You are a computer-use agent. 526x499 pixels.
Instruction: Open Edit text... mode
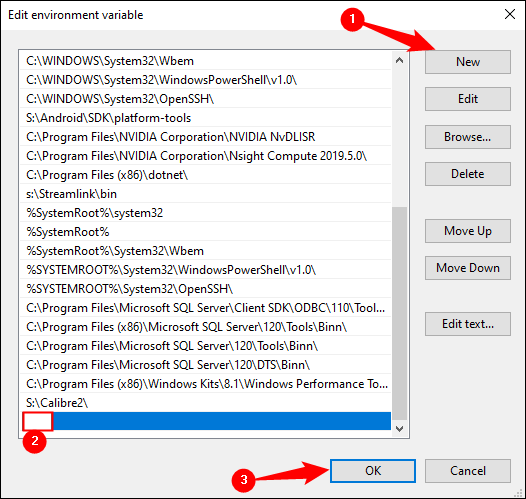pyautogui.click(x=468, y=324)
